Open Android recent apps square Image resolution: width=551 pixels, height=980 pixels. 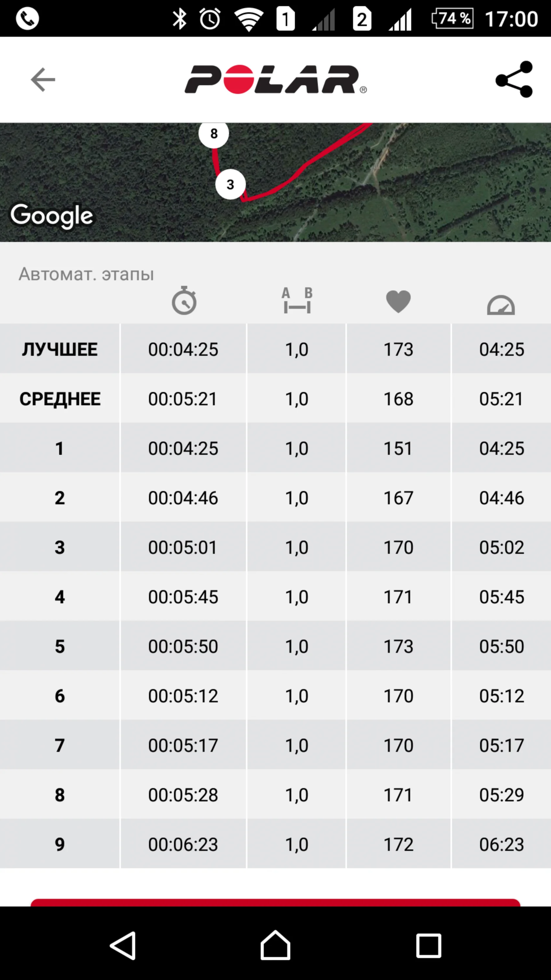[x=429, y=945]
